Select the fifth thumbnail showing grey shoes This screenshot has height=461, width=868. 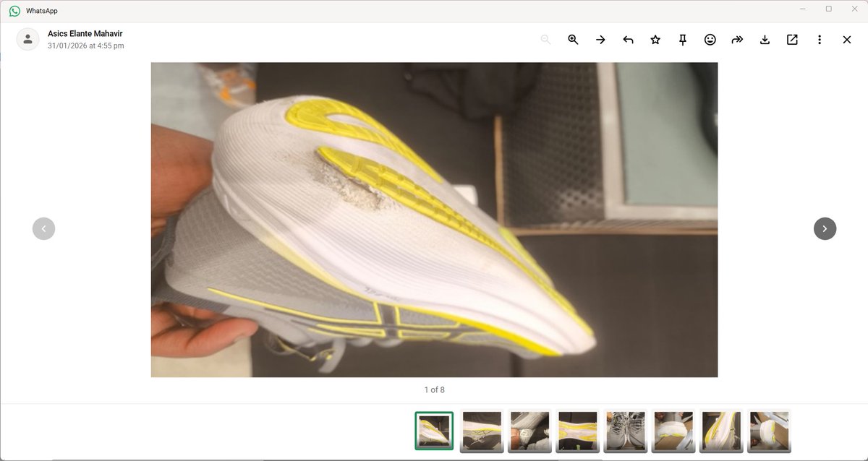pos(625,431)
